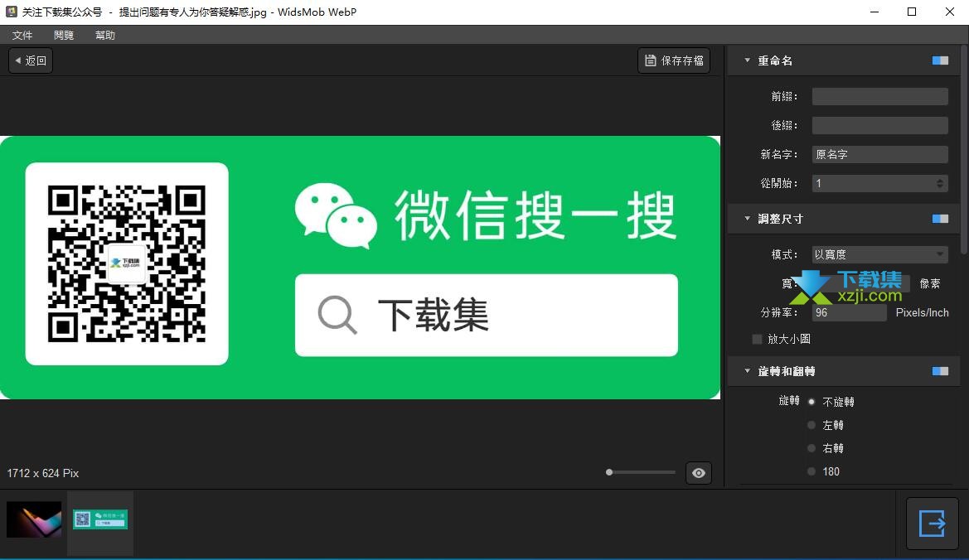Click the Pixels/Inch unit label
969x560 pixels.
922,312
